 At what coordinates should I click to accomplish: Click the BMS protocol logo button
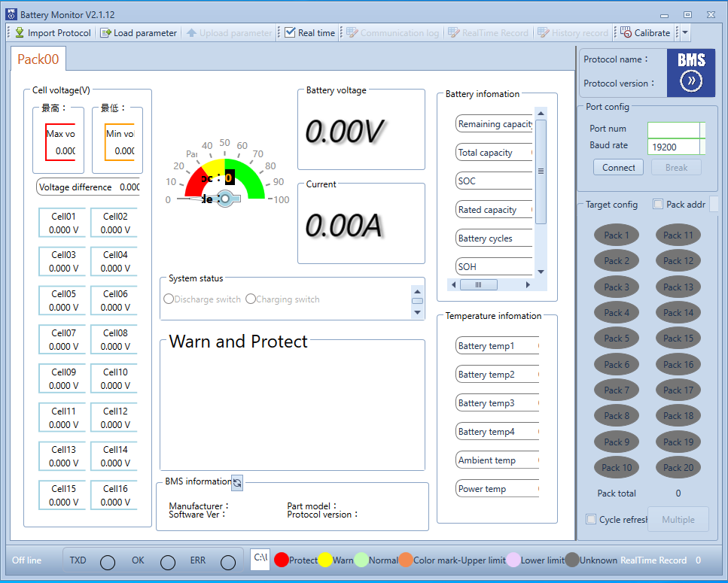click(x=690, y=73)
